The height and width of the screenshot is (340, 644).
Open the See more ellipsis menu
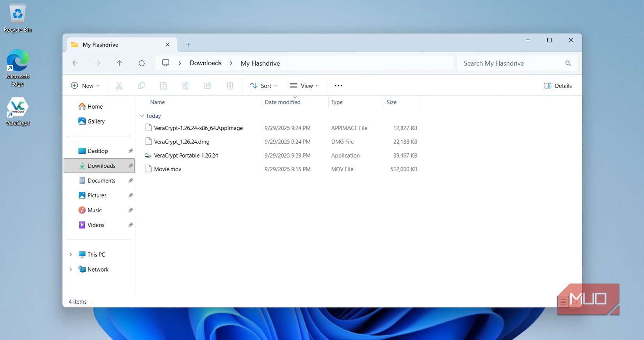(338, 86)
